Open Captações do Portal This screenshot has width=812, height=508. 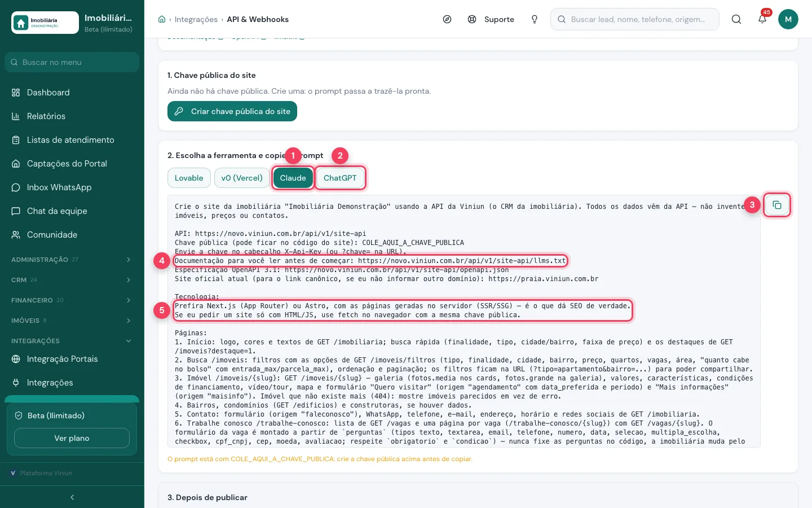[x=72, y=164]
